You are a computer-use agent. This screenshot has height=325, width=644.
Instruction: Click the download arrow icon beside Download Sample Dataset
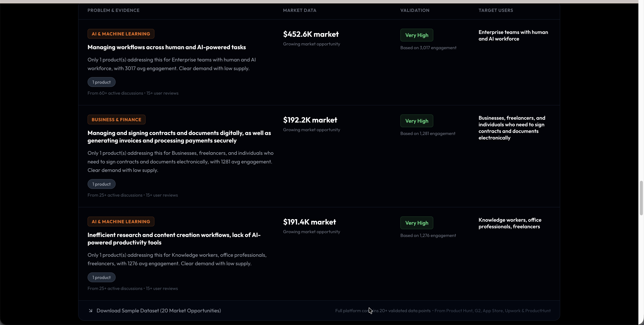pos(91,310)
